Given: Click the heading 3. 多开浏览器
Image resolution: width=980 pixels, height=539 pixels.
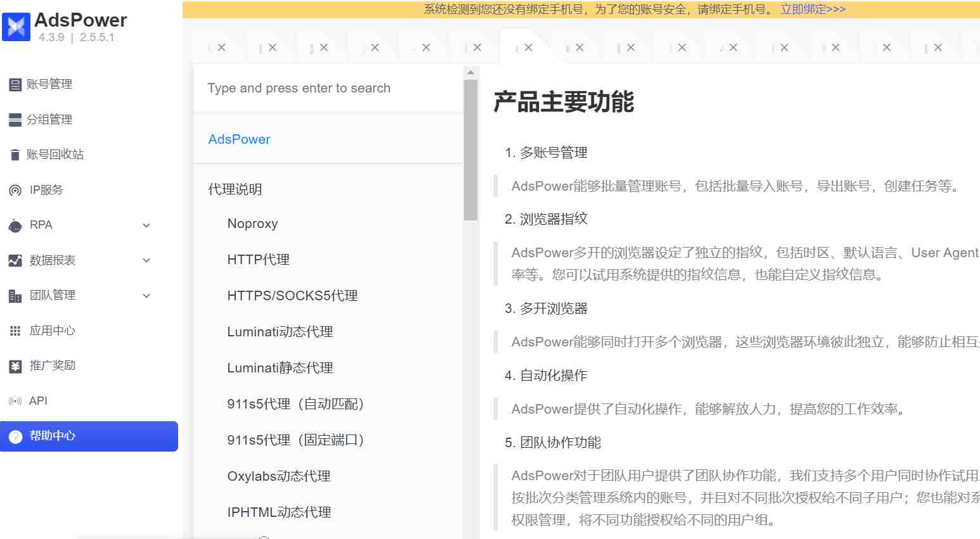Looking at the screenshot, I should 546,308.
